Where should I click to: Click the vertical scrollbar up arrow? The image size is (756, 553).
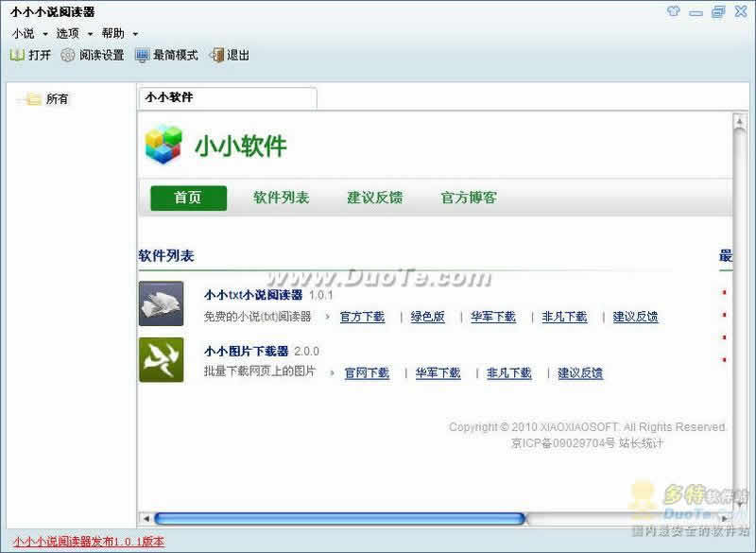pos(739,121)
